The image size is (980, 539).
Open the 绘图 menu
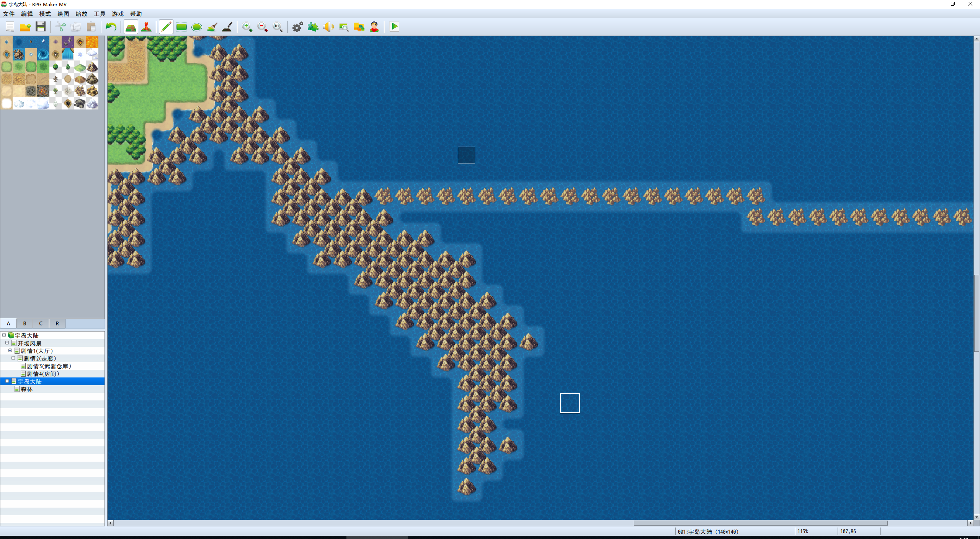click(x=63, y=14)
